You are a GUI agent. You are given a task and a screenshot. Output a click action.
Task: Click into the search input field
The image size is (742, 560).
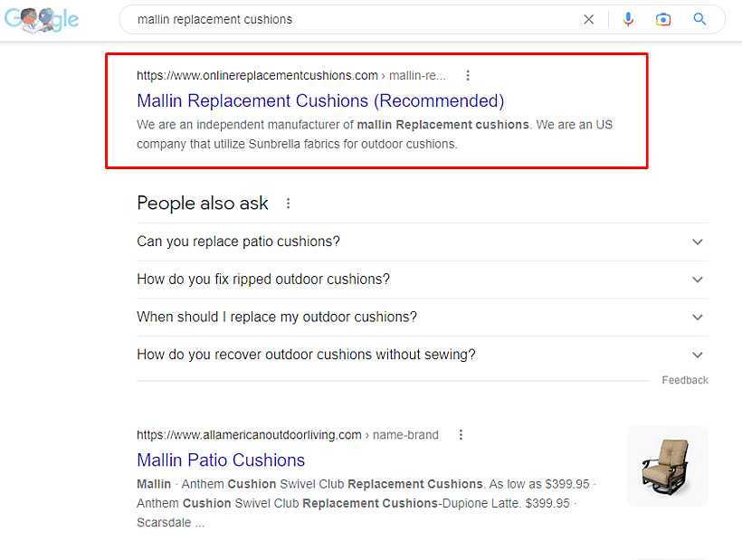pyautogui.click(x=355, y=19)
